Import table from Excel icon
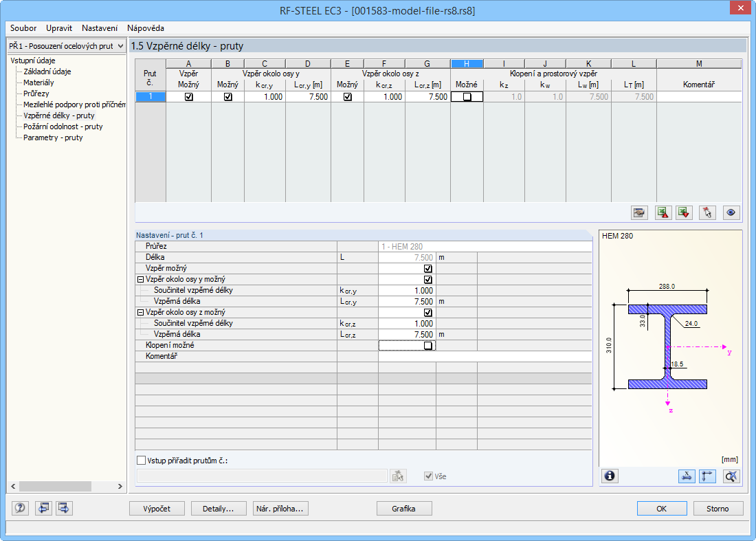This screenshot has width=756, height=541. point(684,212)
